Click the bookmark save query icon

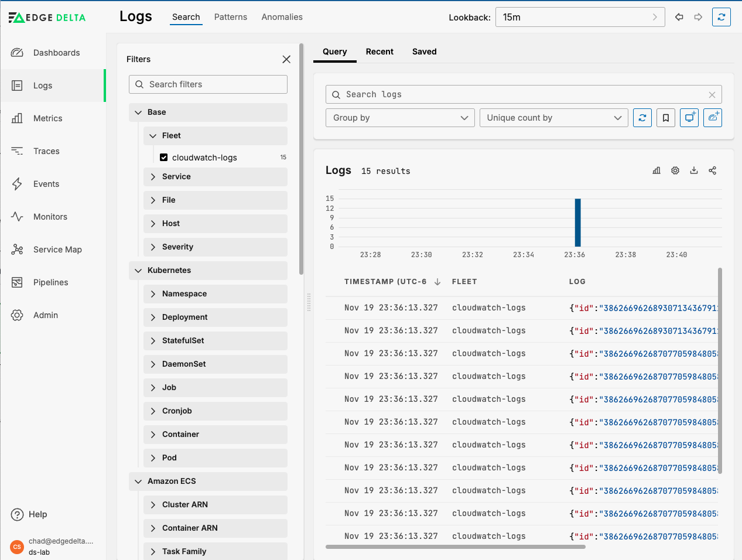click(666, 118)
